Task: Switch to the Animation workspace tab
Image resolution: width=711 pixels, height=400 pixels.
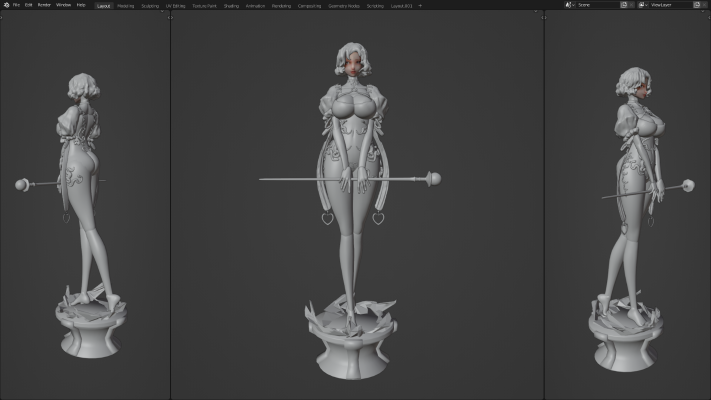Action: pyautogui.click(x=255, y=5)
